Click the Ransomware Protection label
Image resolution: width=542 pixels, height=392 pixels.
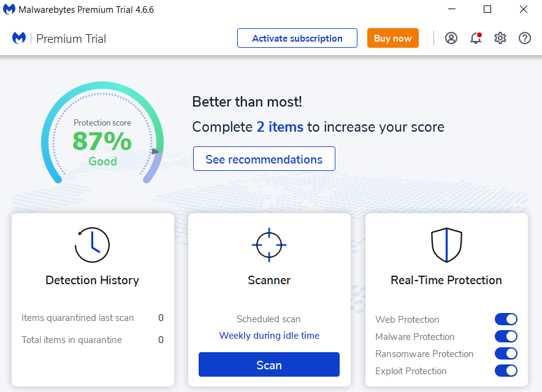click(x=424, y=354)
